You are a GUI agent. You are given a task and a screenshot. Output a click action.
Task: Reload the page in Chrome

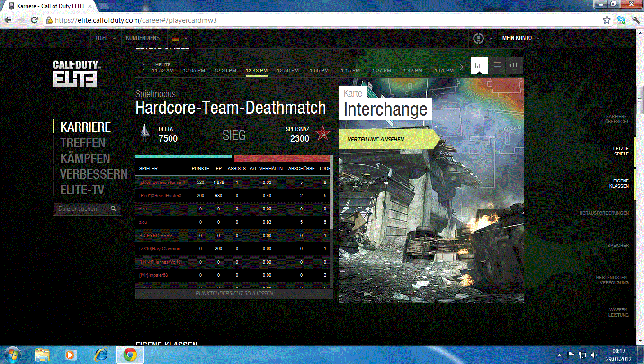[x=34, y=20]
